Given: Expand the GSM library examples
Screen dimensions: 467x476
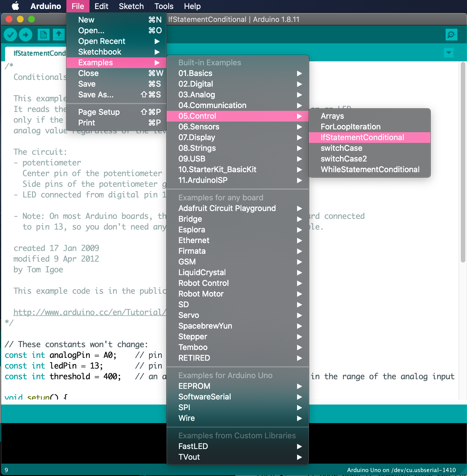Looking at the screenshot, I should coord(238,262).
